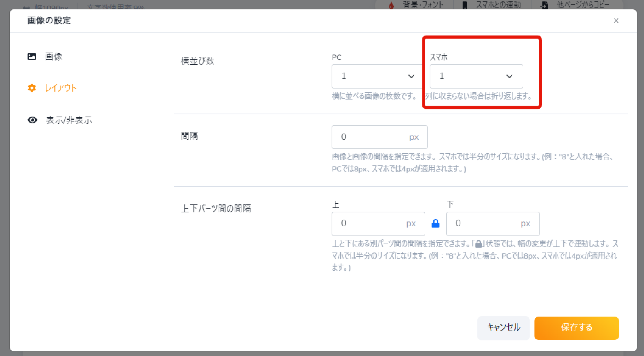This screenshot has width=644, height=356.
Task: Click the orange gear icon for レイアウト
Action: pos(32,88)
